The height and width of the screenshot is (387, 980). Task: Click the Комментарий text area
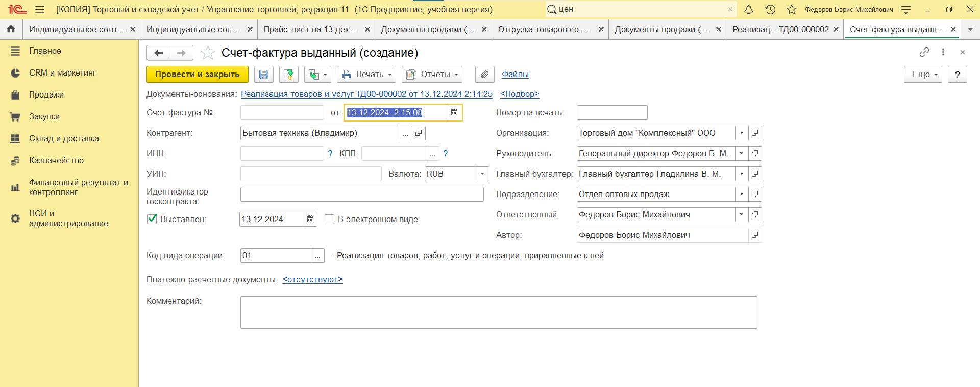tap(499, 312)
